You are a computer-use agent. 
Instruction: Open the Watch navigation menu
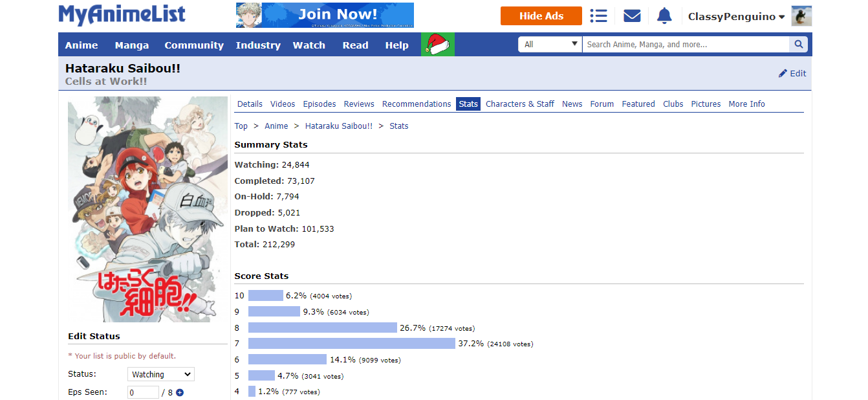click(309, 45)
